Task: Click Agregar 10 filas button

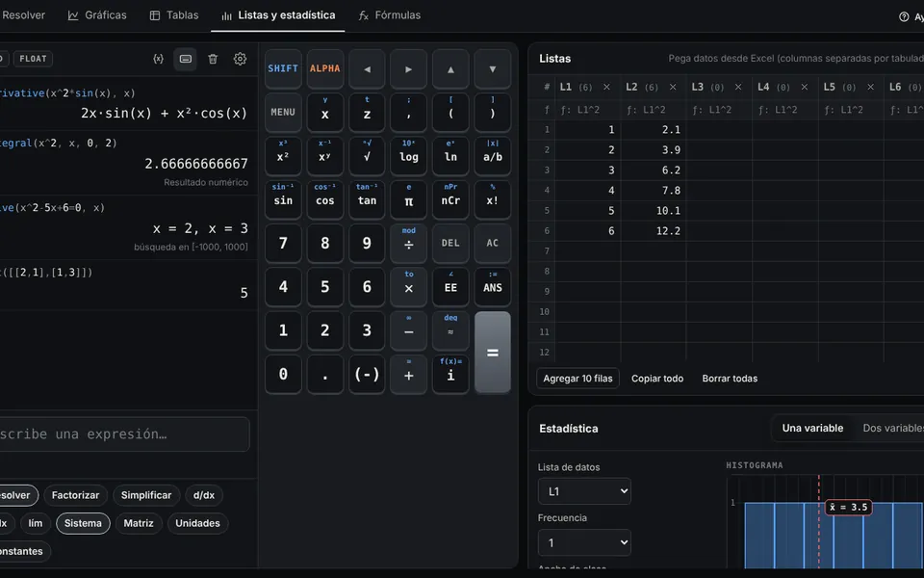Action: [577, 379]
